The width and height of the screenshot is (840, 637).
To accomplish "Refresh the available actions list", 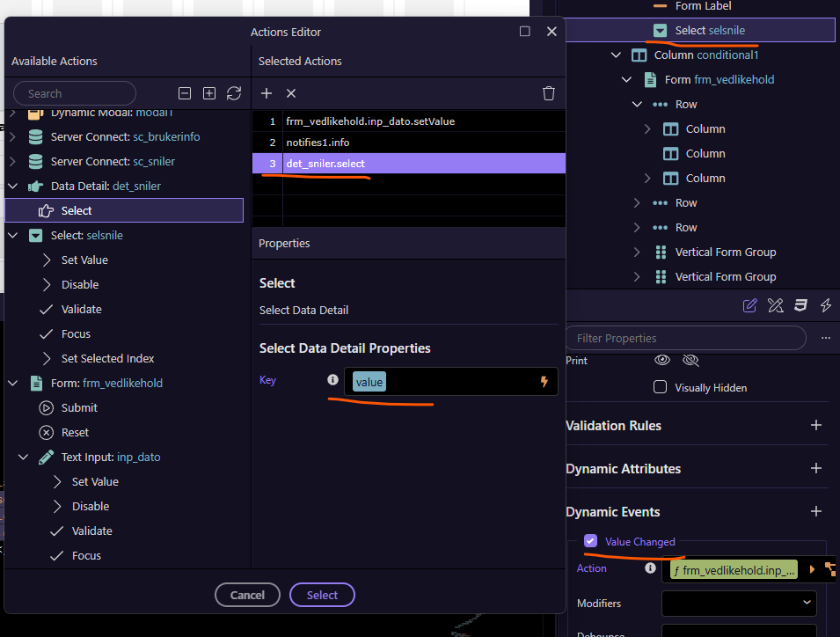I will coord(234,93).
